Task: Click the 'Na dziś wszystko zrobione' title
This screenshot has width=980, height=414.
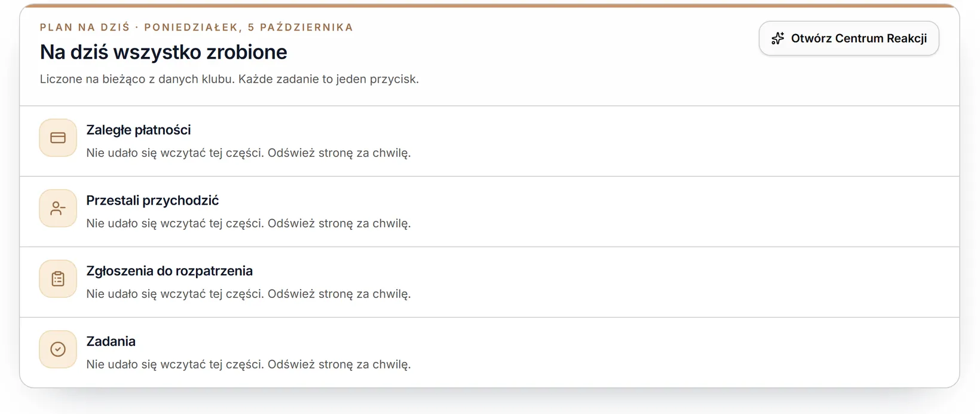Action: (163, 52)
